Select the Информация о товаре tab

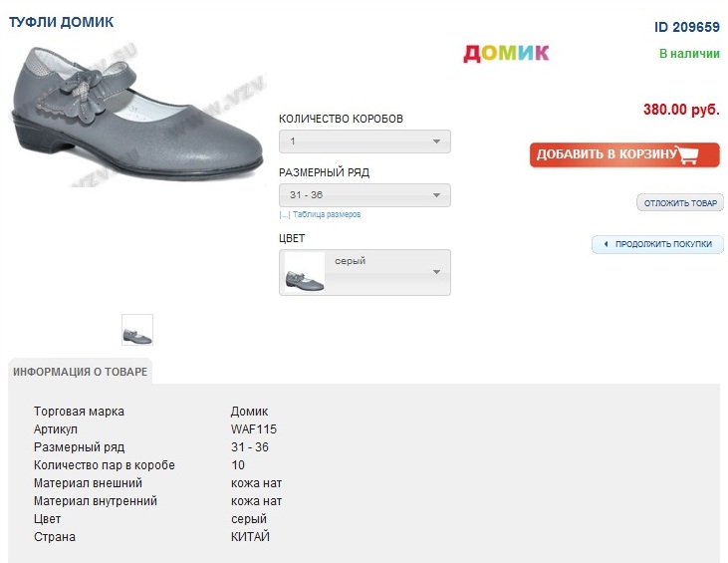pyautogui.click(x=80, y=372)
